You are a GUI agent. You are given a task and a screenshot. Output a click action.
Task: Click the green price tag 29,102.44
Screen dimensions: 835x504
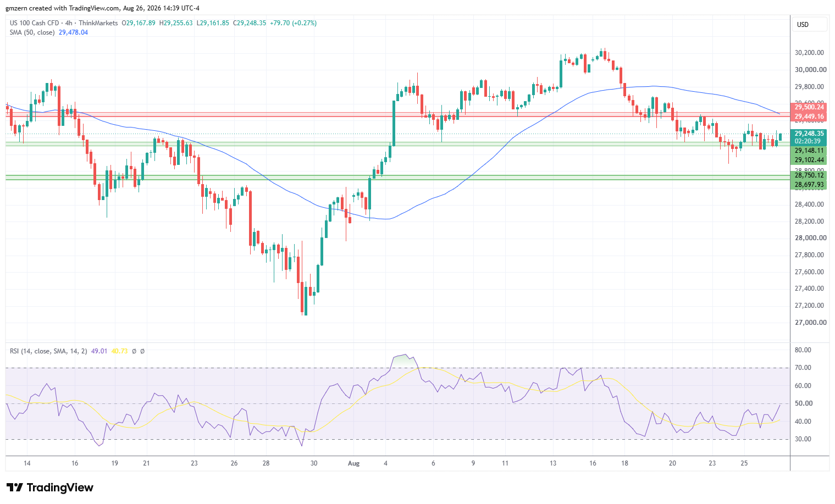point(809,160)
